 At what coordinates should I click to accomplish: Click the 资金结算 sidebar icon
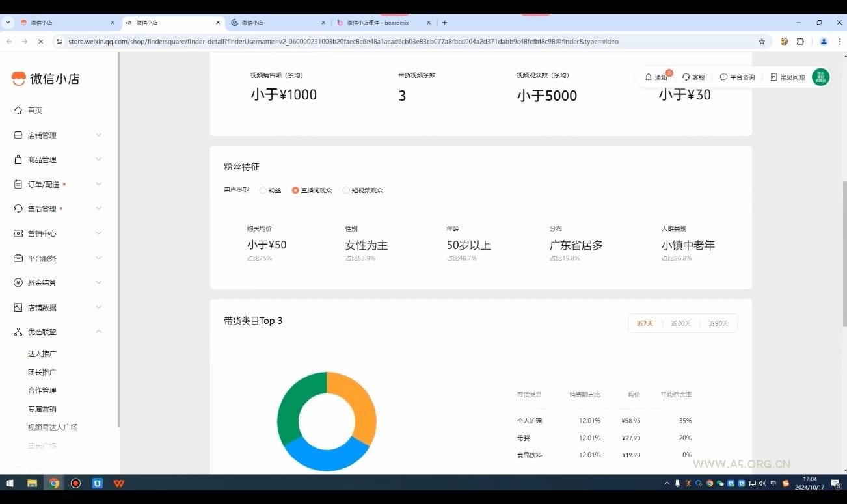18,282
